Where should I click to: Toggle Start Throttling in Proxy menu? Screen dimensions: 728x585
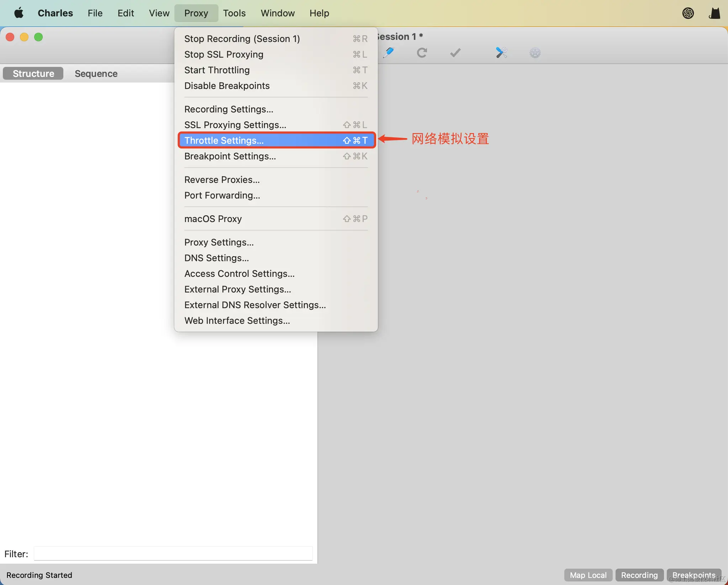click(x=217, y=70)
